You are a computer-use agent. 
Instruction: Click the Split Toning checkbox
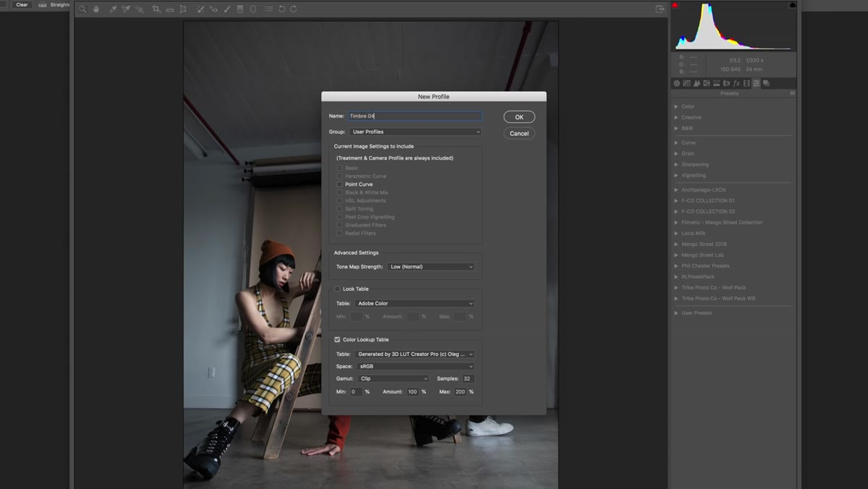pyautogui.click(x=339, y=209)
